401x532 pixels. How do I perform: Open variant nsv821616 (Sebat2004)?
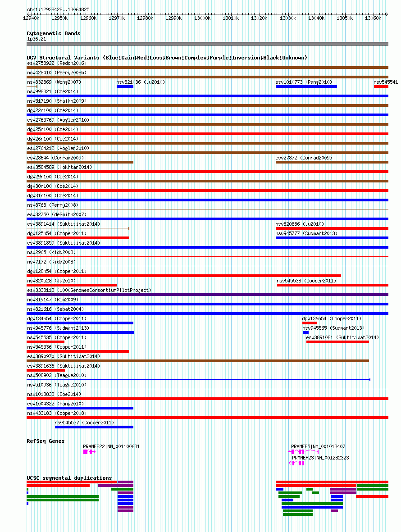click(x=55, y=310)
